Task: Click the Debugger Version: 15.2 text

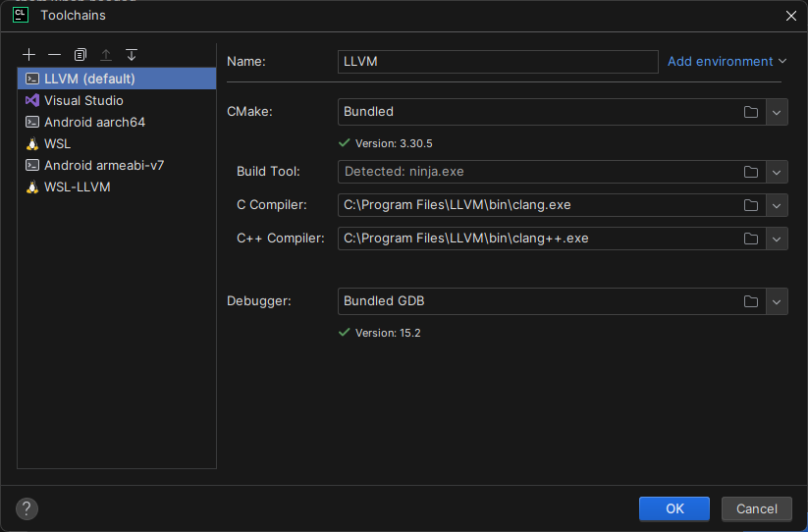Action: coord(388,333)
